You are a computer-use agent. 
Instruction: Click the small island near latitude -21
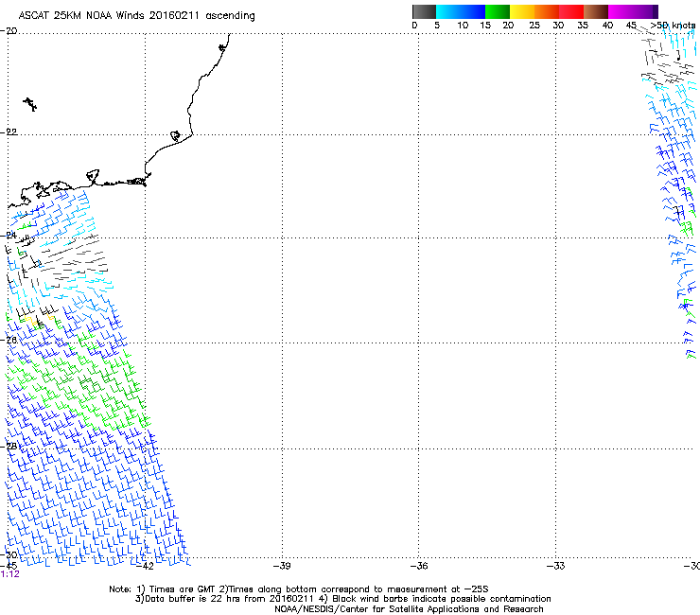(30, 104)
